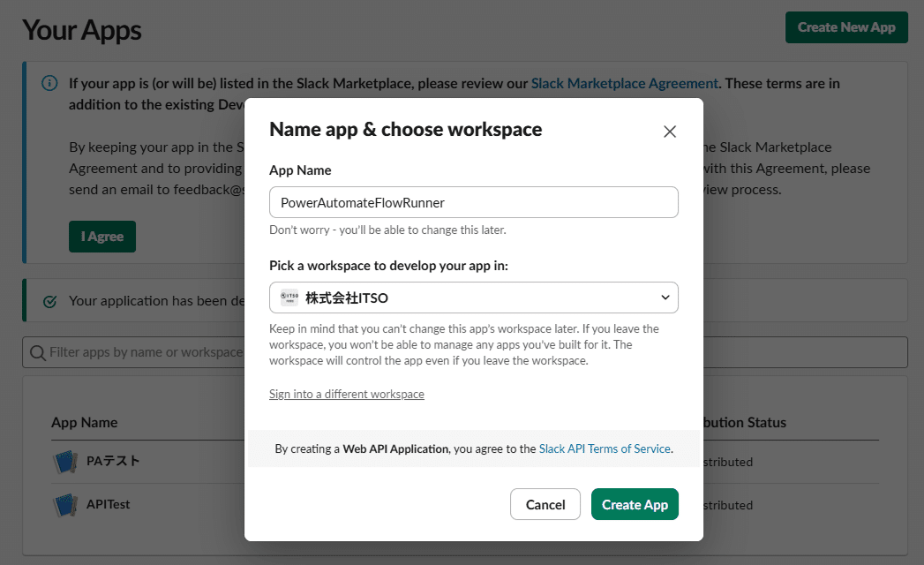Click the Pick a workspace label text
The image size is (924, 565).
388,266
